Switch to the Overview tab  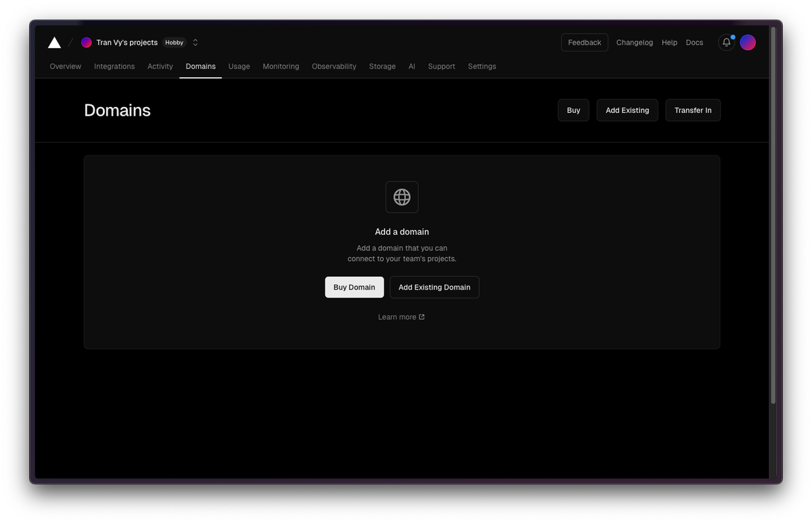pos(65,66)
